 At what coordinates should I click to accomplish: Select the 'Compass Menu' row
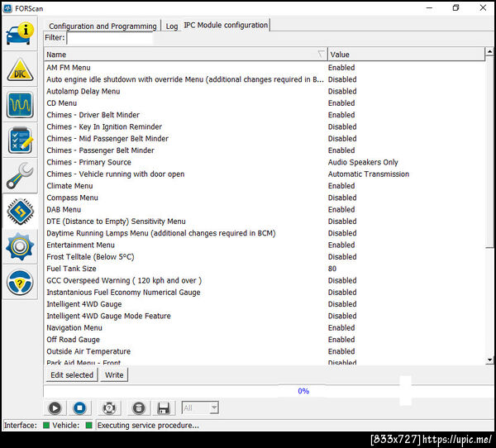coord(265,198)
